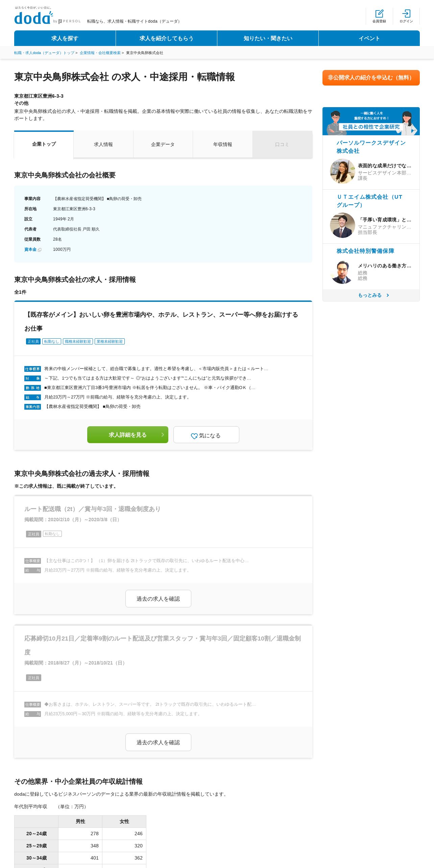Click 全1件 job count text
The height and width of the screenshot is (868, 434).
click(x=20, y=292)
